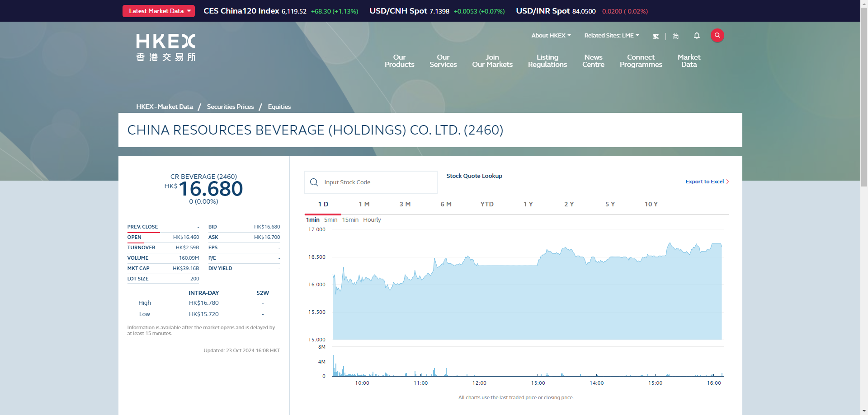Click the magnifier icon in stock code box
Viewport: 868px width, 415px height.
point(314,182)
